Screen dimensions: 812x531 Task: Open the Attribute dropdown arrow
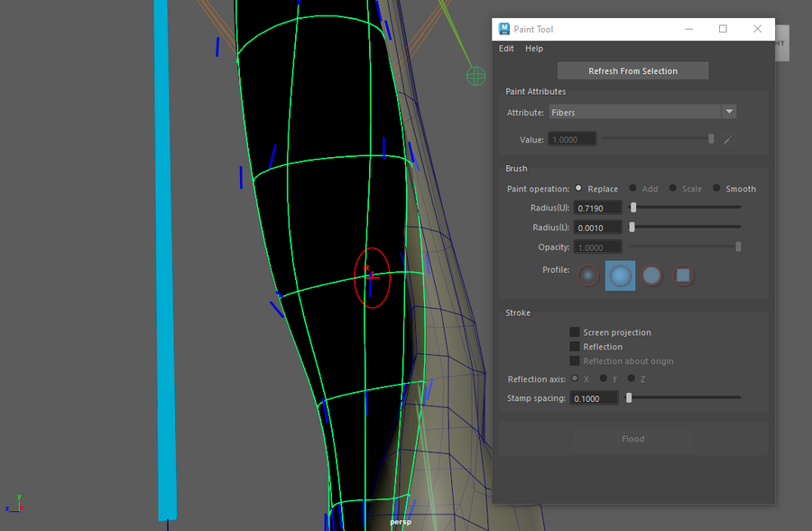tap(729, 112)
